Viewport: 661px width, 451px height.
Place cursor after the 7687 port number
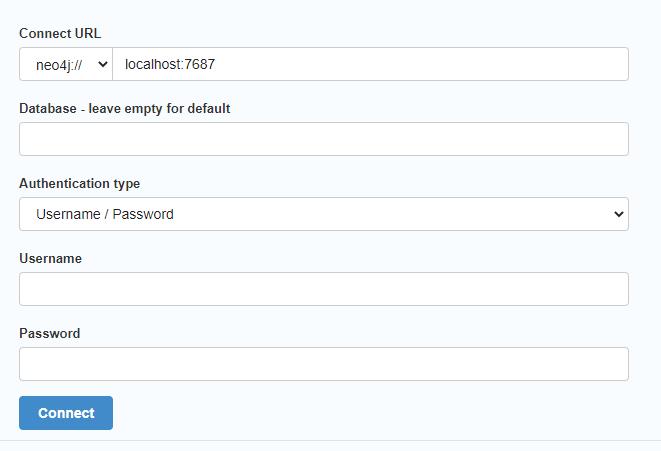point(216,64)
